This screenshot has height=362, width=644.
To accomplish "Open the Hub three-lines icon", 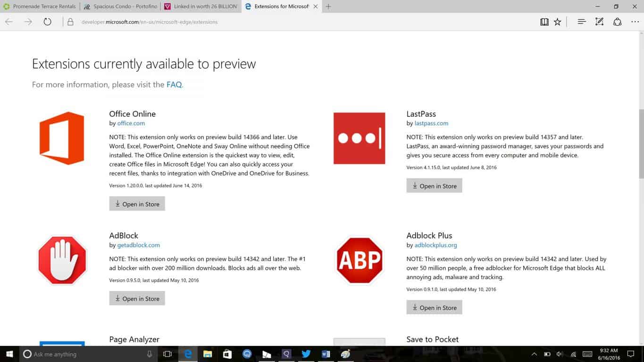I will coord(582,22).
